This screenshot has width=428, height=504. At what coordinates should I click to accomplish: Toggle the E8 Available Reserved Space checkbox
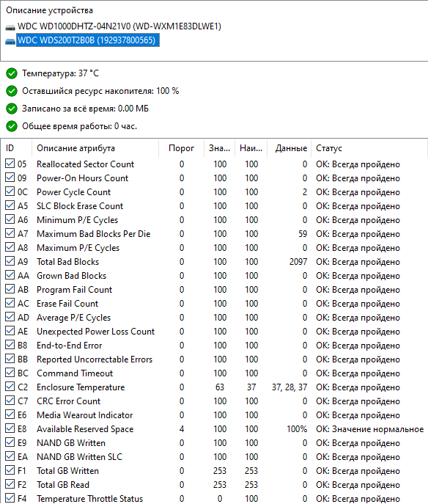tap(10, 428)
